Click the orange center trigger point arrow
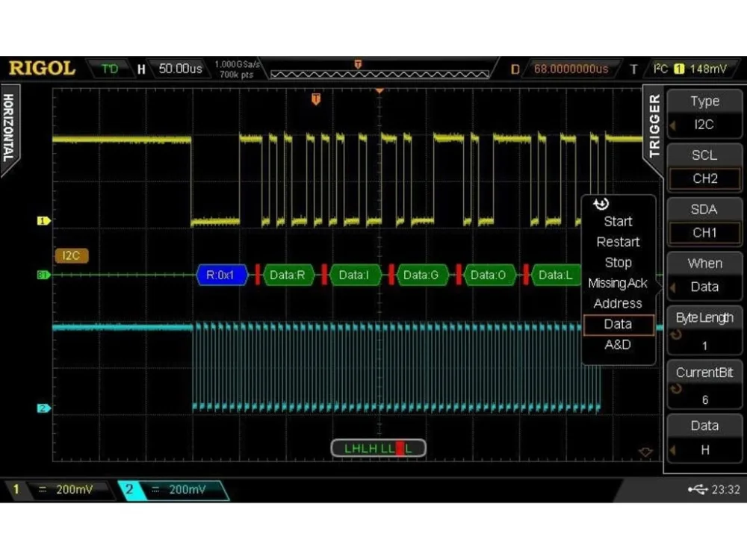This screenshot has width=747, height=560. click(x=379, y=90)
